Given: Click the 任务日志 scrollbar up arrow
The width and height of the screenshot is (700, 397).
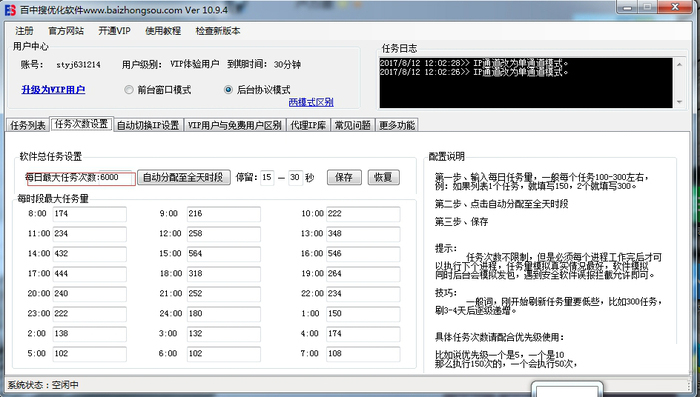Looking at the screenshot, I should click(679, 64).
